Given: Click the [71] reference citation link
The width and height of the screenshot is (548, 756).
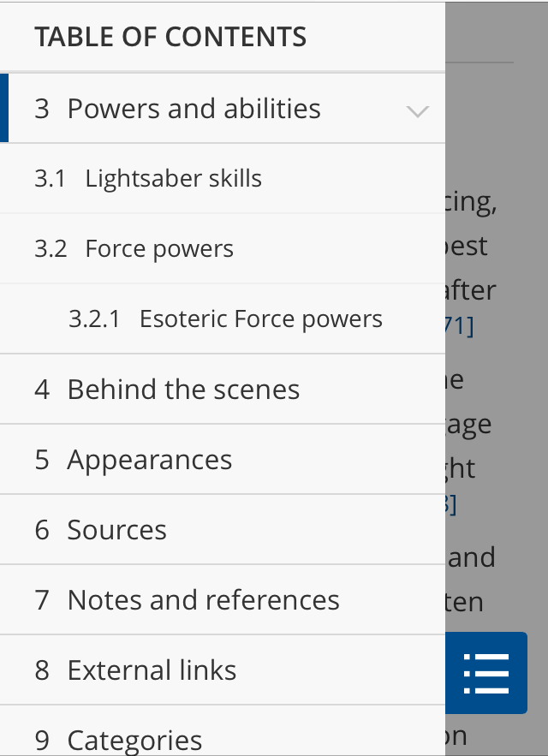Looking at the screenshot, I should coord(460,326).
